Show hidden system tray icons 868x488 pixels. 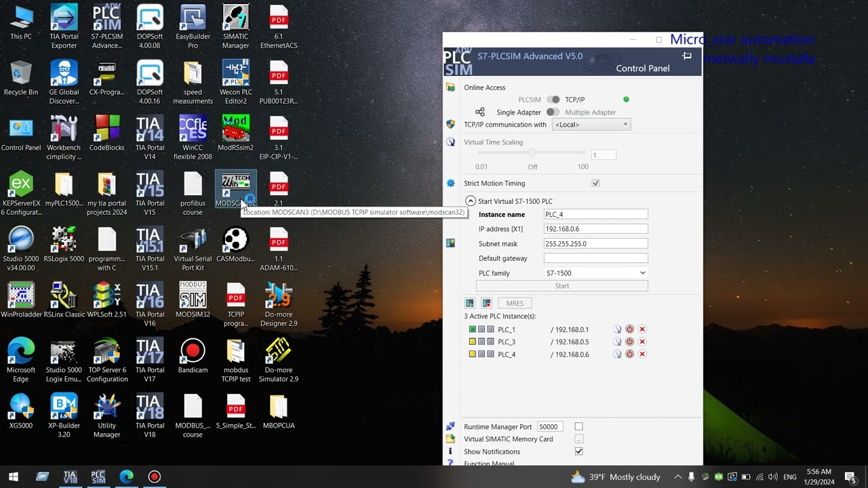tap(677, 476)
